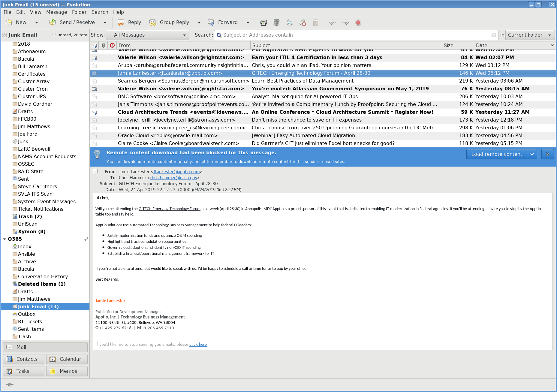Open the Send / Receive dropdown arrow
This screenshot has width=557, height=392.
[105, 23]
